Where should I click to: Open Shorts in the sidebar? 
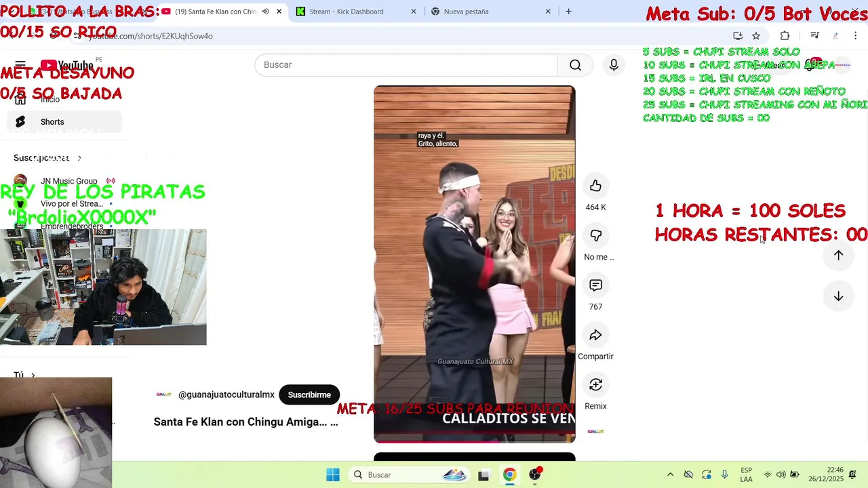(64, 122)
